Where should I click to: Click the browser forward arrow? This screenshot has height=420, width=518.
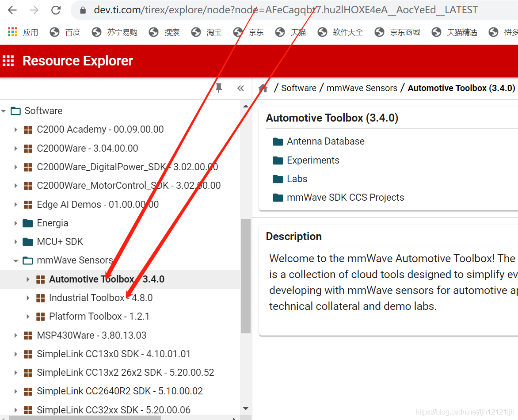34,10
